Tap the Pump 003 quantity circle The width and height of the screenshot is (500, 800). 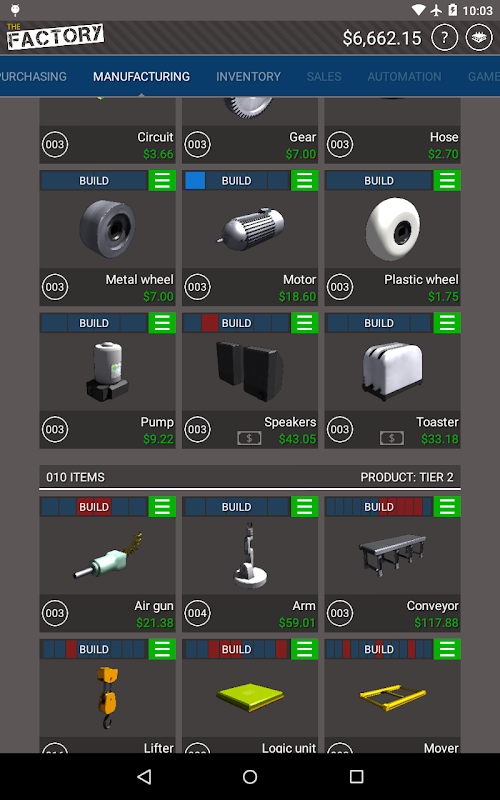[x=55, y=429]
